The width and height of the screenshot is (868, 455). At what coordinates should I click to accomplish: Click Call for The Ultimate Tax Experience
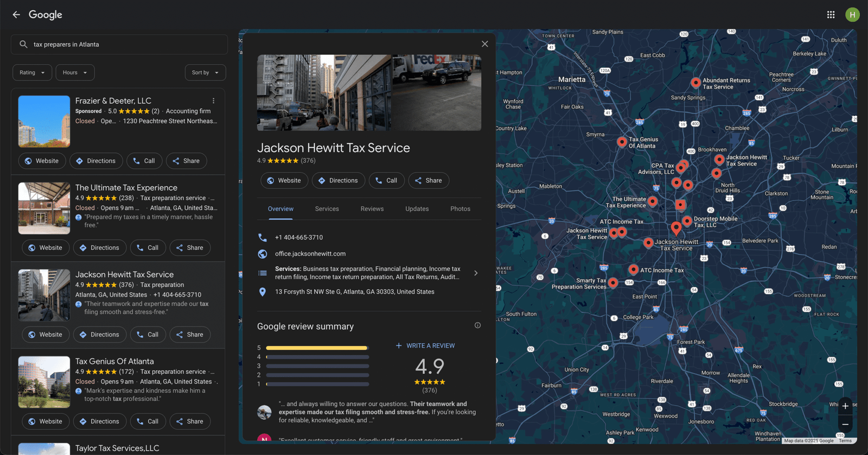pyautogui.click(x=148, y=248)
